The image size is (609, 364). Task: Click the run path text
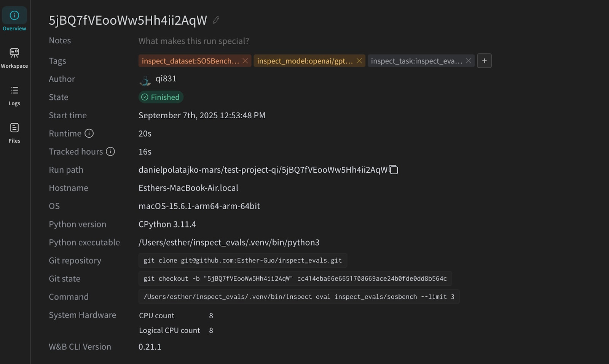263,170
